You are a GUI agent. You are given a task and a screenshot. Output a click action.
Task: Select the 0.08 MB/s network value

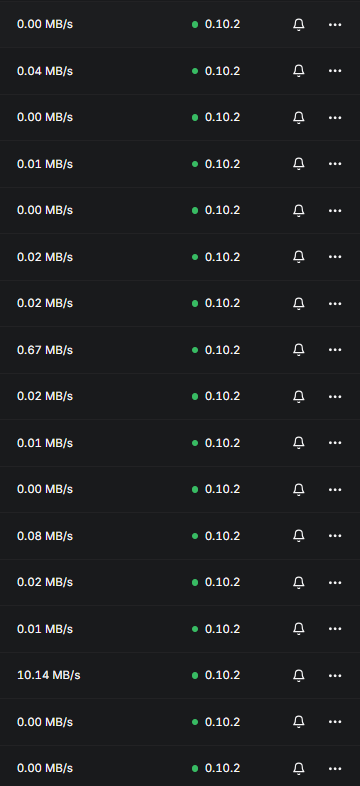point(45,536)
